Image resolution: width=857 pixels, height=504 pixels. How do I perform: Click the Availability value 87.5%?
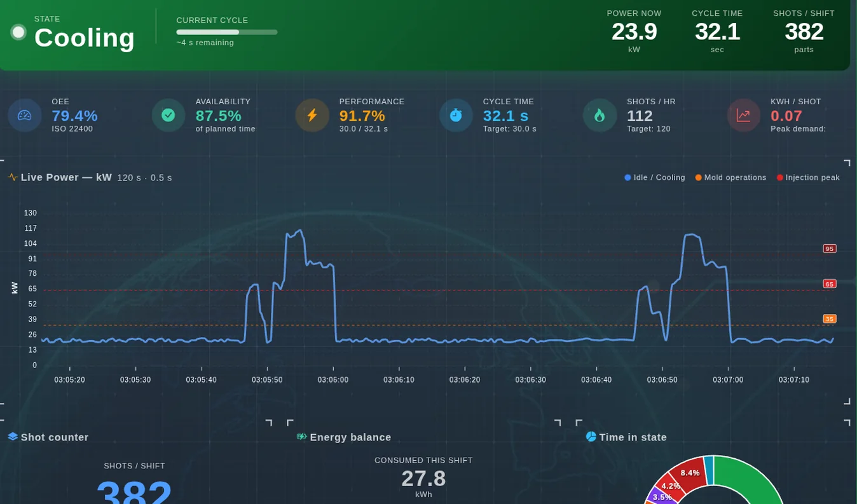(x=218, y=116)
